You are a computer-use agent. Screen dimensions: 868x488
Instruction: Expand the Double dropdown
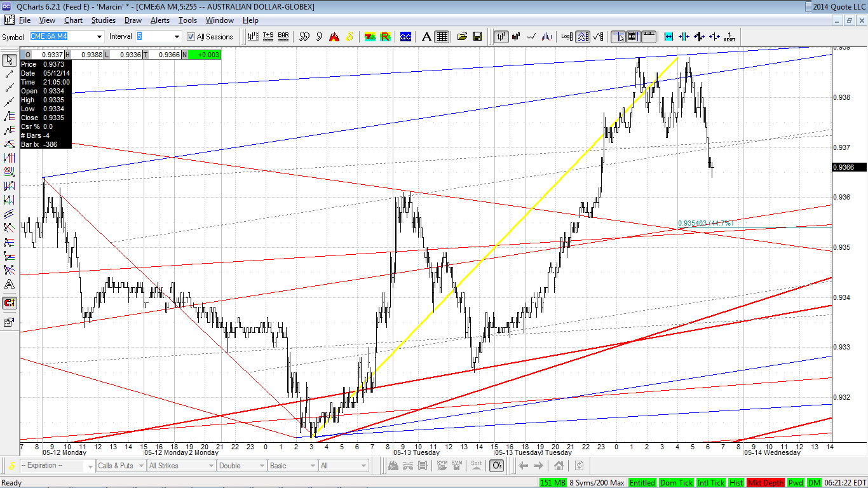[262, 466]
